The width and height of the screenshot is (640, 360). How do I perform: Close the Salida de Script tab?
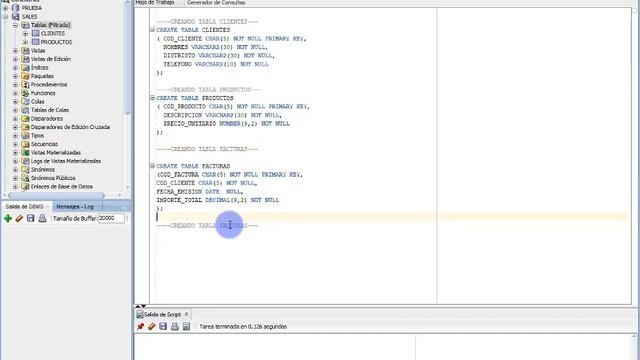tap(187, 314)
